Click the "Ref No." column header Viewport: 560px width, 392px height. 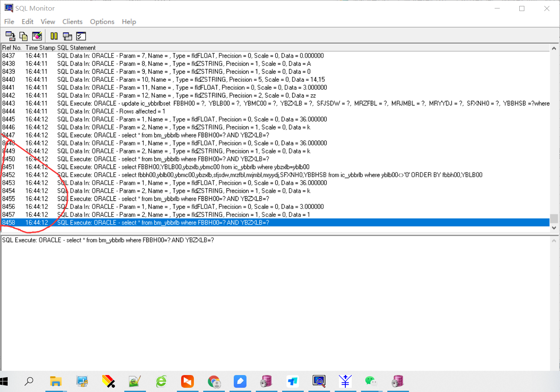[x=12, y=48]
